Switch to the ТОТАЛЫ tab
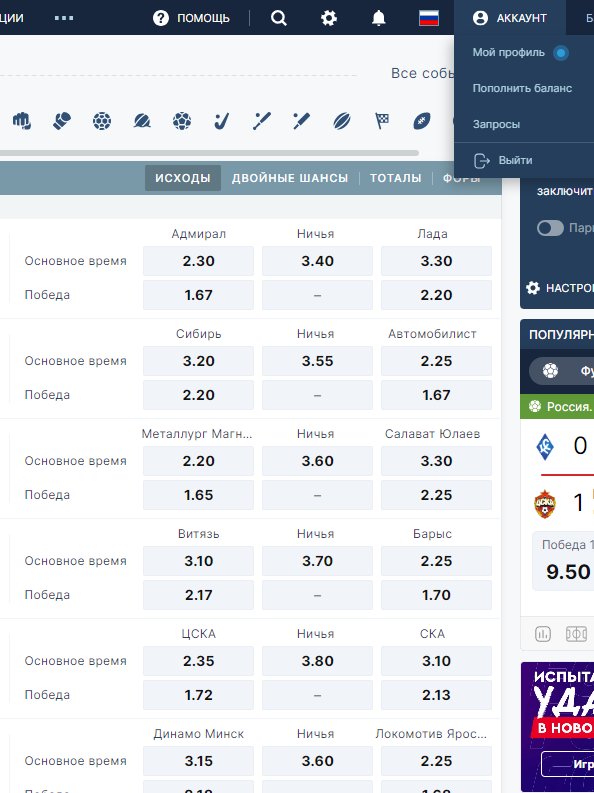Viewport: 594px width, 793px height. click(395, 178)
